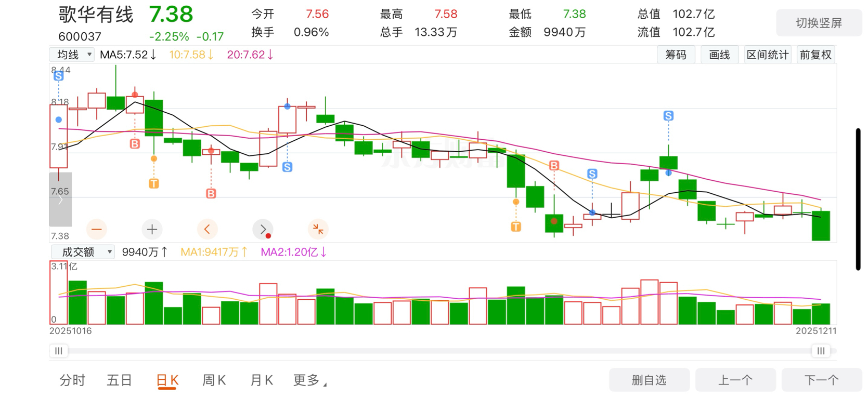Go to next stock 下一个
Image resolution: width=868 pixels, height=399 pixels.
tap(822, 380)
